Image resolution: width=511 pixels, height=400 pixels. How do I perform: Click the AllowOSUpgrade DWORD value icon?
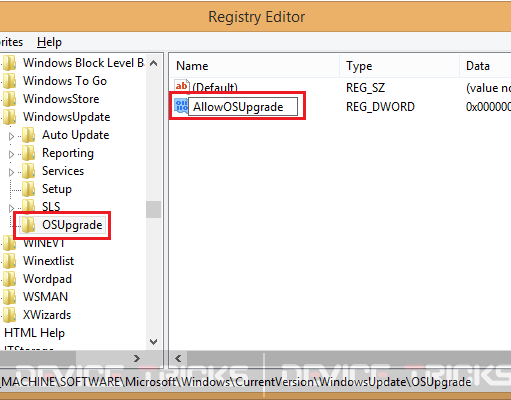(181, 106)
